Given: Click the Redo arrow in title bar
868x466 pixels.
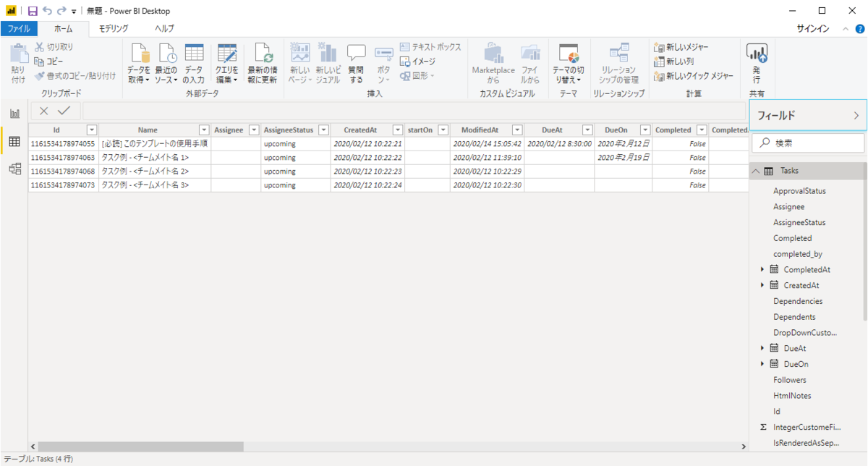Looking at the screenshot, I should click(61, 11).
